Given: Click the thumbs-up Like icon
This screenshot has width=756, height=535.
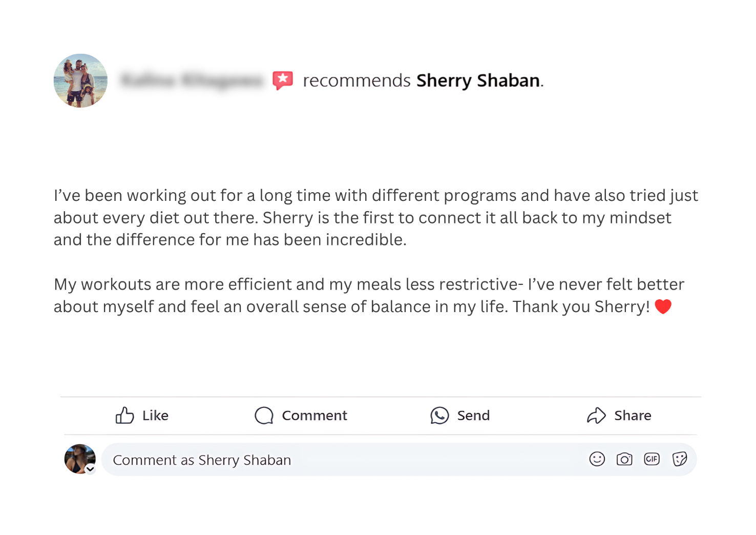Looking at the screenshot, I should tap(124, 416).
